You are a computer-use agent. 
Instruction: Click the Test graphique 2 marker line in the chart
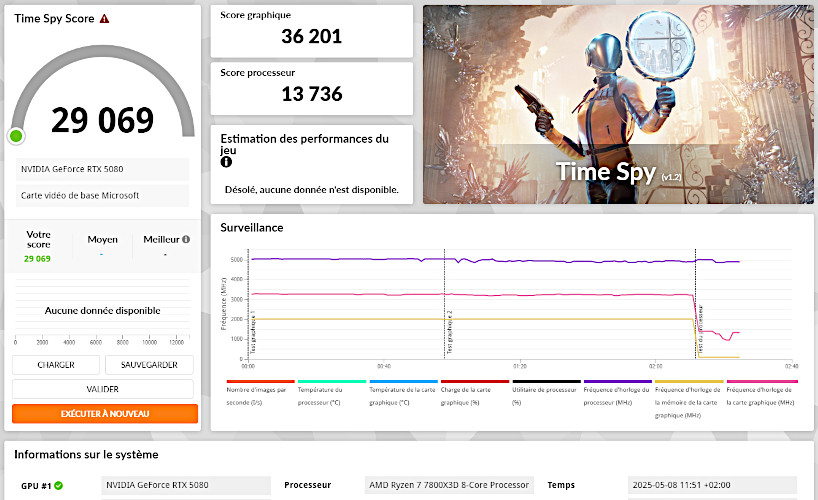(x=444, y=304)
